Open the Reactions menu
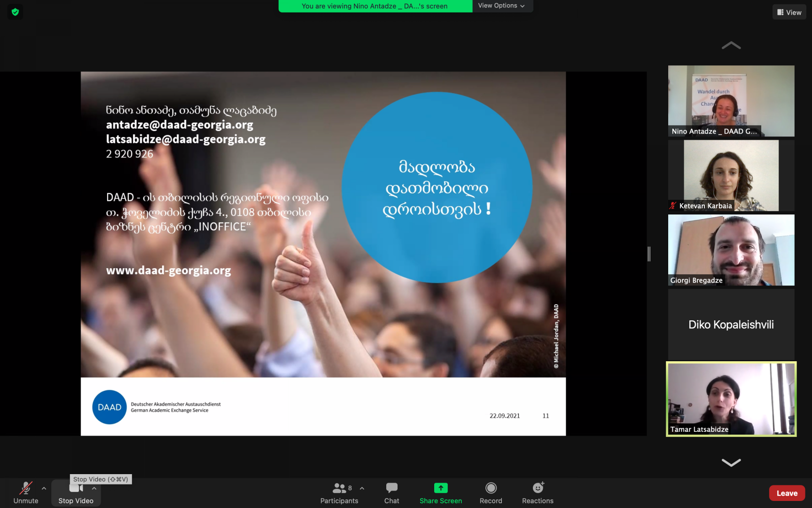This screenshot has width=812, height=508. [x=538, y=492]
